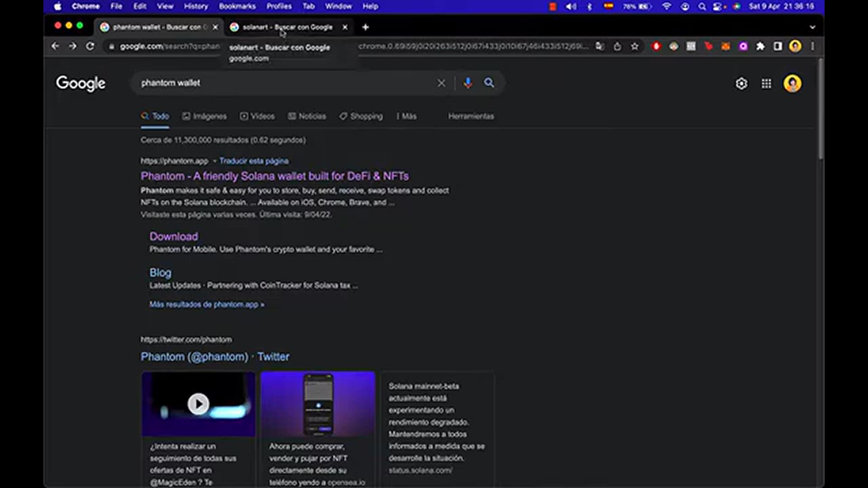Open the Apple menu

pyautogui.click(x=57, y=6)
